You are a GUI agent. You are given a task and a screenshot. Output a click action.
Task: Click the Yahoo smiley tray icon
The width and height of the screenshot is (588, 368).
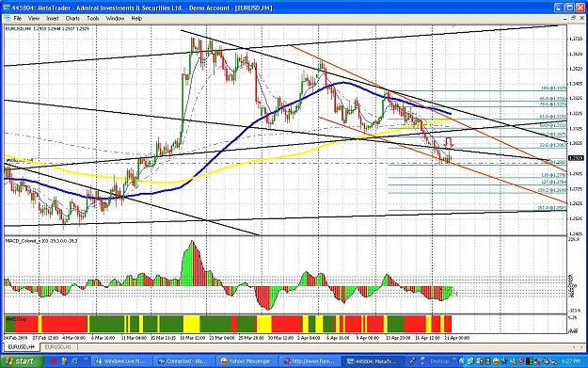click(x=496, y=361)
